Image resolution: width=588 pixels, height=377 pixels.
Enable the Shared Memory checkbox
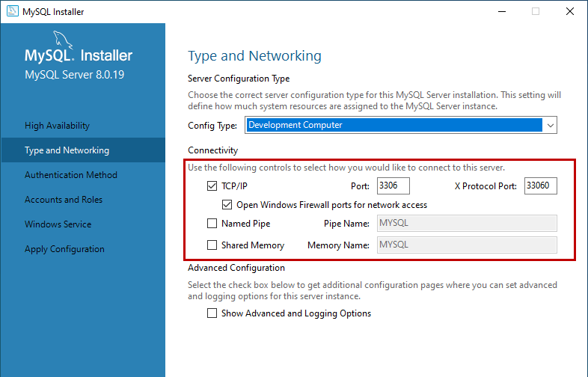coord(212,245)
